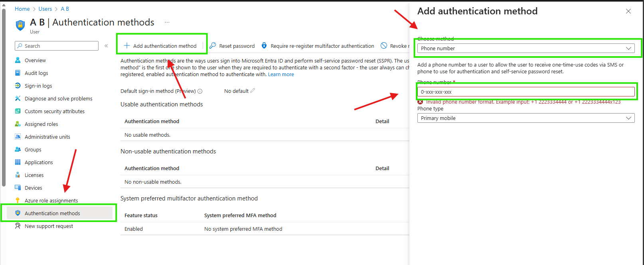
Task: Click 'No system preferred MFA method' cell
Action: click(x=243, y=229)
